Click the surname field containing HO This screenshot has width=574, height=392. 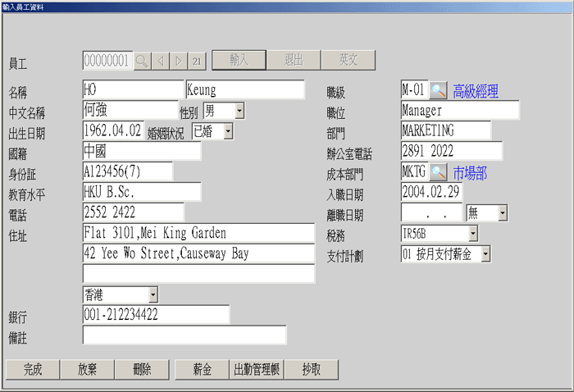(x=133, y=89)
